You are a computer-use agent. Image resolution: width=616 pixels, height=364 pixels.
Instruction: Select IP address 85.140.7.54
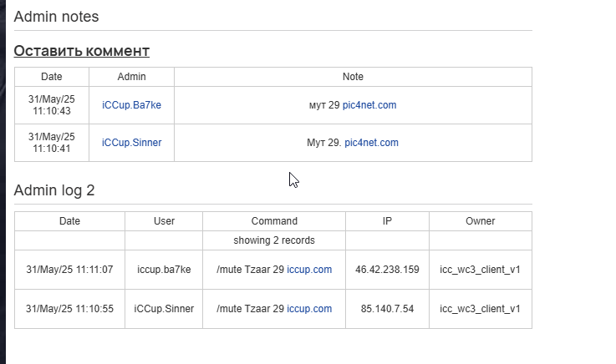click(x=387, y=309)
